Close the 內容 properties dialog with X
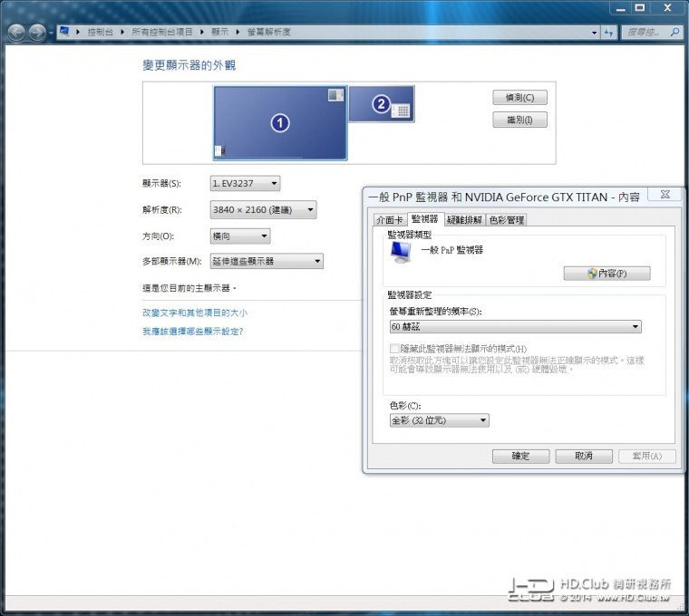The image size is (689, 616). (x=665, y=195)
